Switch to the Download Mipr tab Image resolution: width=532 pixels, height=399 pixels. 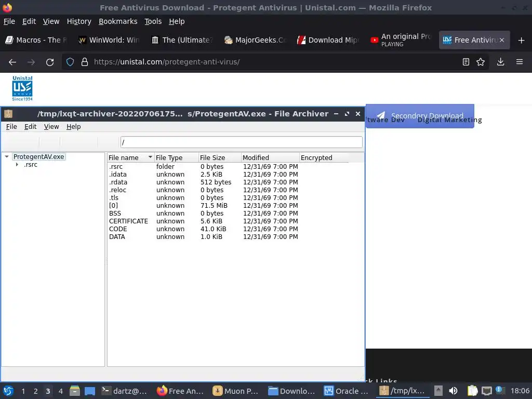click(328, 40)
